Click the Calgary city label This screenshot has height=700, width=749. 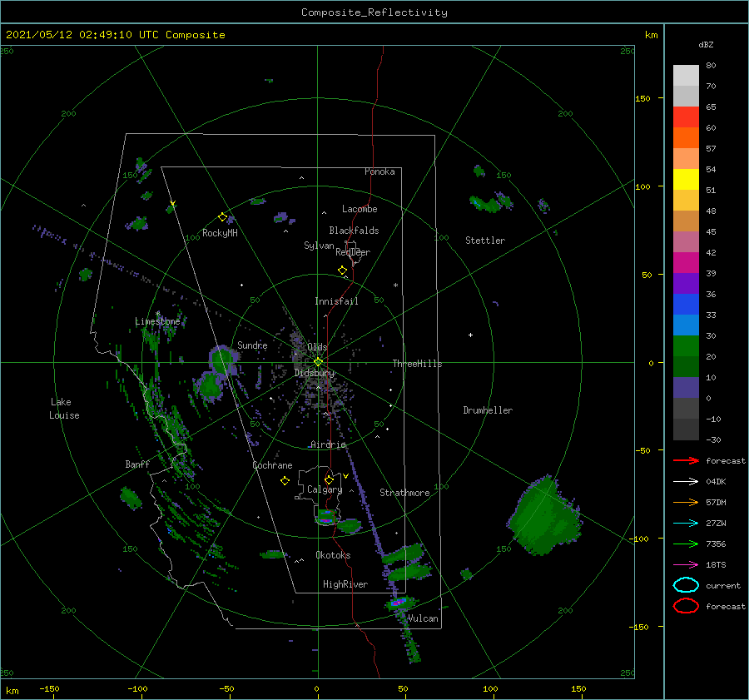[x=325, y=489]
